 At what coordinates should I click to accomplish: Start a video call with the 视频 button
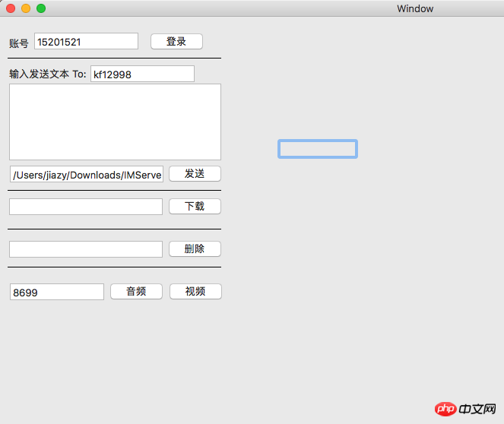(x=195, y=292)
